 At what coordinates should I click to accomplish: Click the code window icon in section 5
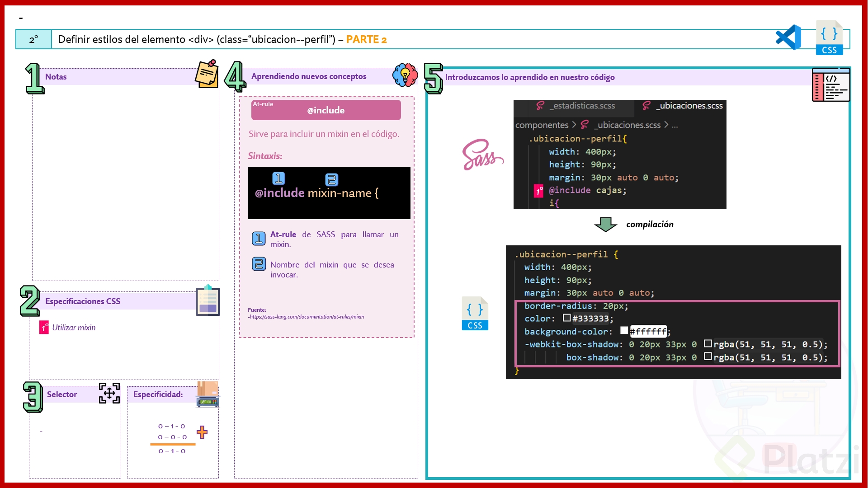point(831,84)
